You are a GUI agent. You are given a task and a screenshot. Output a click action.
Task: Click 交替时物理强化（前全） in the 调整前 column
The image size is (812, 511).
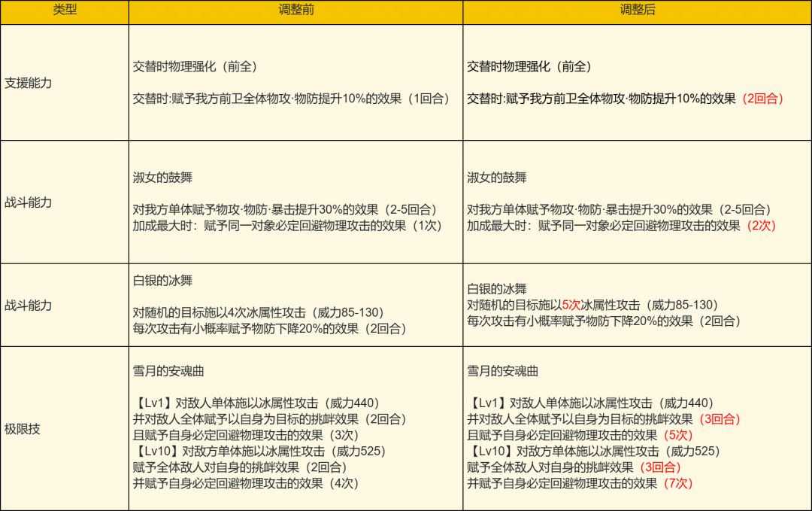tap(195, 66)
